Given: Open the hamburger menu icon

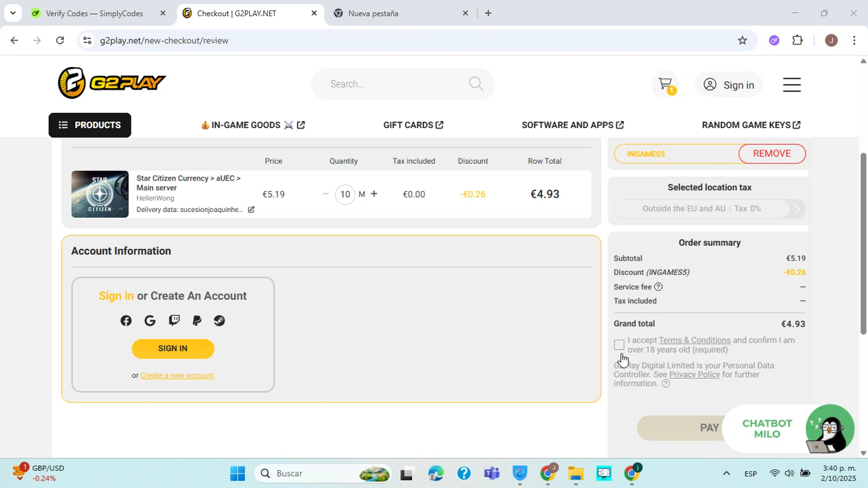Looking at the screenshot, I should coord(792,85).
